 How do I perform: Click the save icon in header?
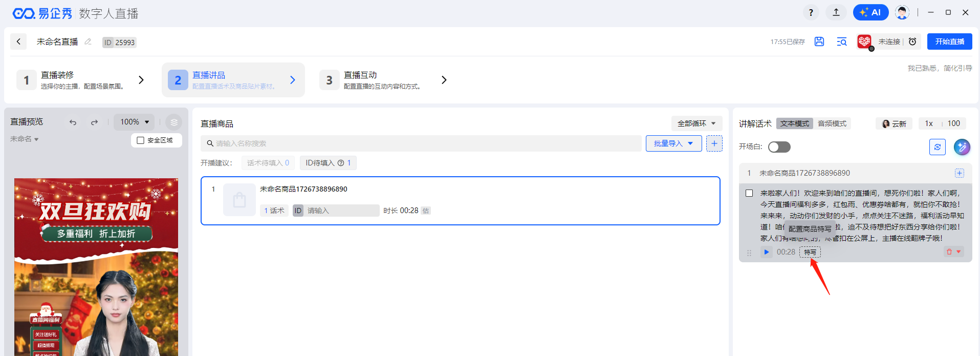coord(819,41)
